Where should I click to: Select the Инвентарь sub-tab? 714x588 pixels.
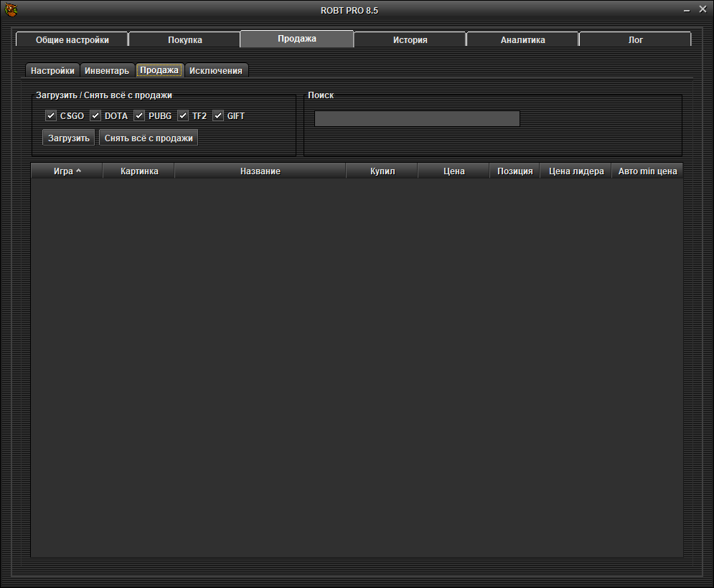coord(107,71)
